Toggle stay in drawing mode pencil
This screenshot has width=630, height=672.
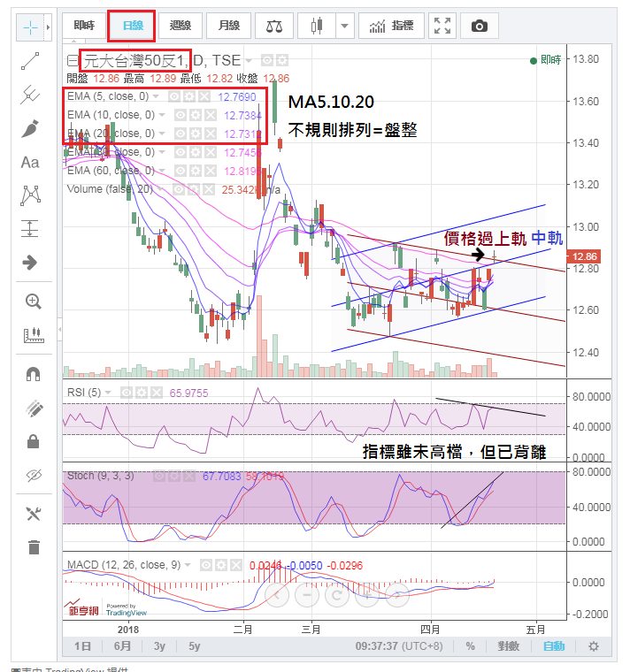34,409
